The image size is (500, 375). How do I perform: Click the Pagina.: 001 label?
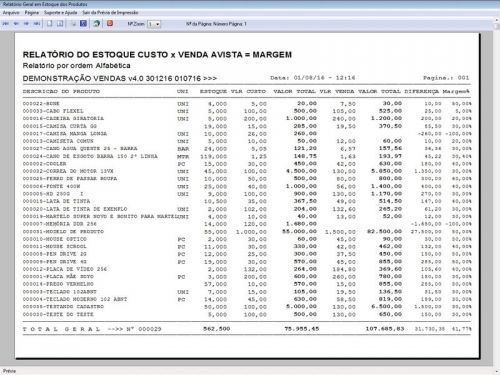[446, 78]
